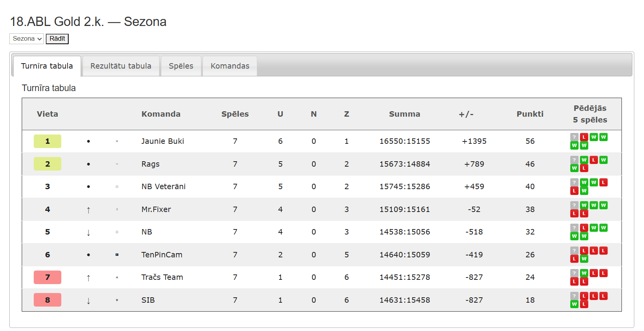Click the Rādīt button
Viewport: 644px width, 331px height.
(x=57, y=39)
